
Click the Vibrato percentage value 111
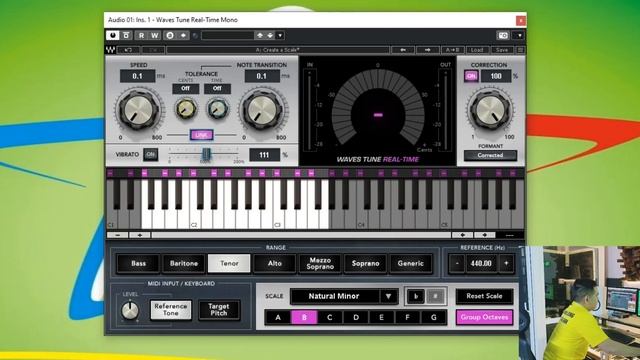coord(264,155)
